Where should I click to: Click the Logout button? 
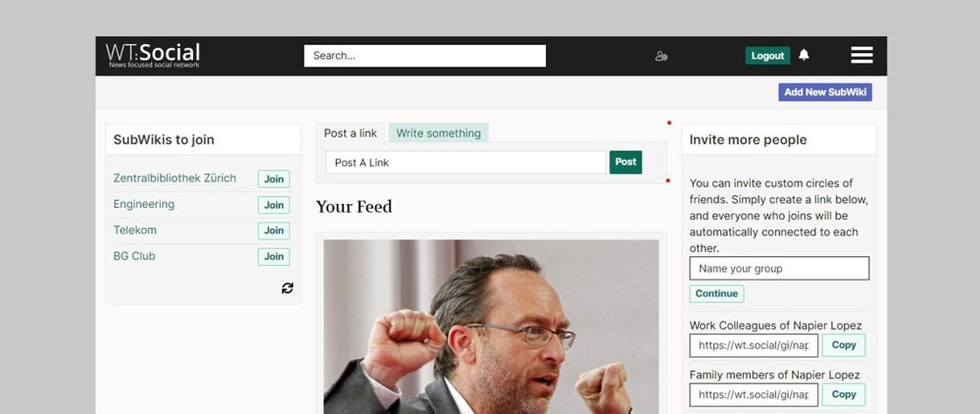(767, 56)
